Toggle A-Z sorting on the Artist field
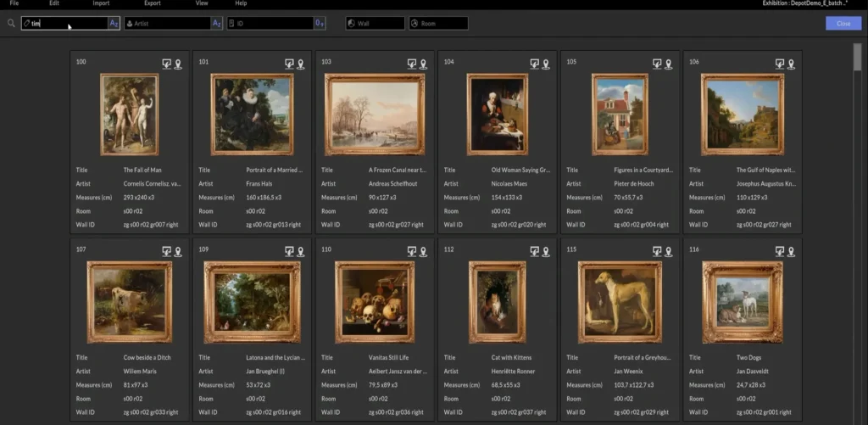This screenshot has height=425, width=868. 216,23
